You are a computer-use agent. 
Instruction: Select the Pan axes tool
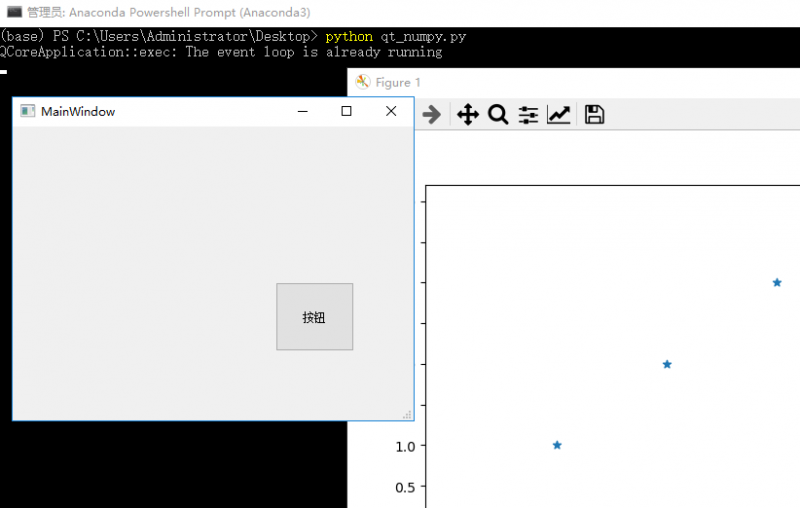(467, 115)
